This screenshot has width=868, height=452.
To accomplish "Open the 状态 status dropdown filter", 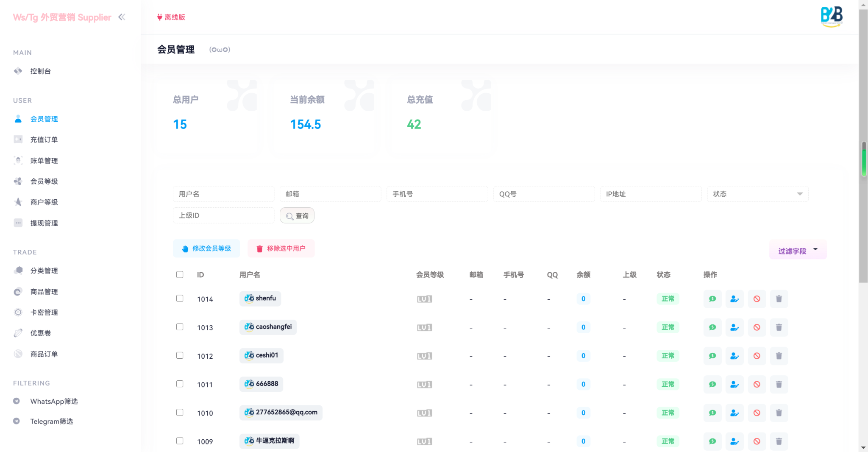I will [x=758, y=194].
